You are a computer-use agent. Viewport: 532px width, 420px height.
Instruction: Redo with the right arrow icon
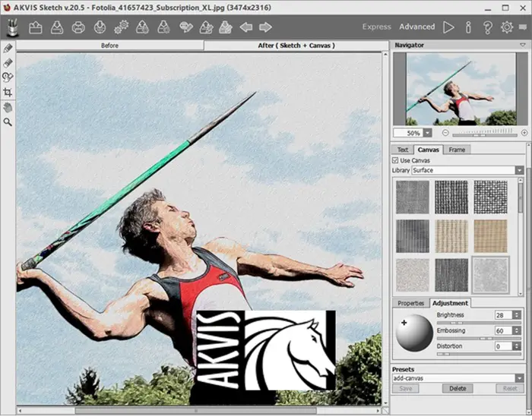pyautogui.click(x=265, y=27)
